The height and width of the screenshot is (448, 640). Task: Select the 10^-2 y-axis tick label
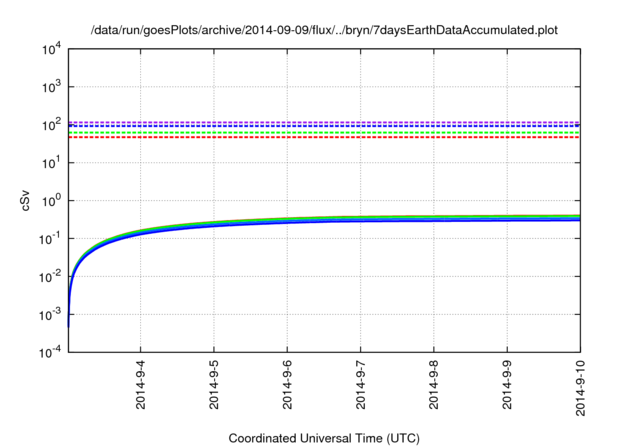[x=50, y=276]
